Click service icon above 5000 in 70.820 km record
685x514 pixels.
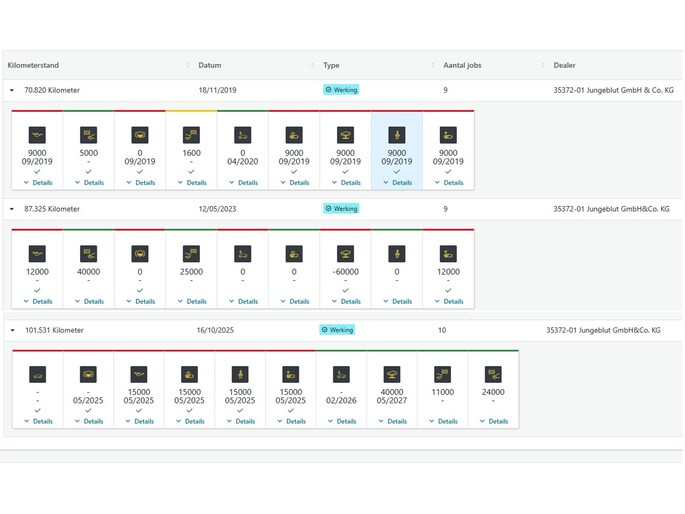89,135
